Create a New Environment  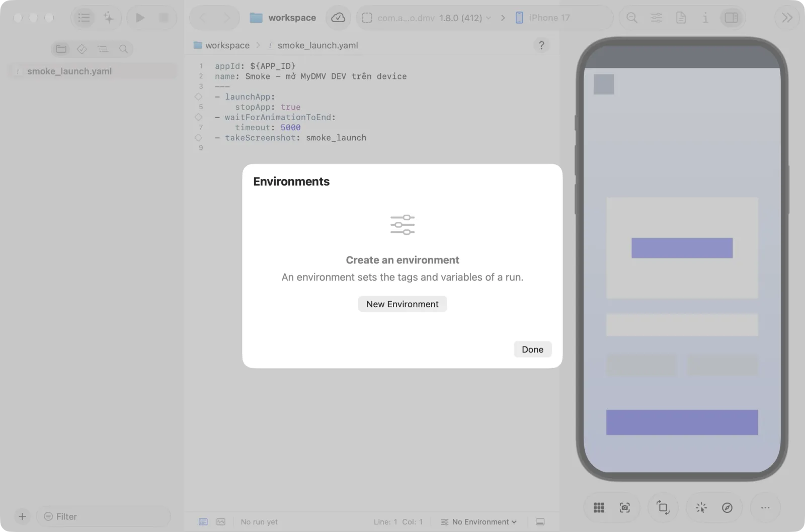click(x=402, y=304)
